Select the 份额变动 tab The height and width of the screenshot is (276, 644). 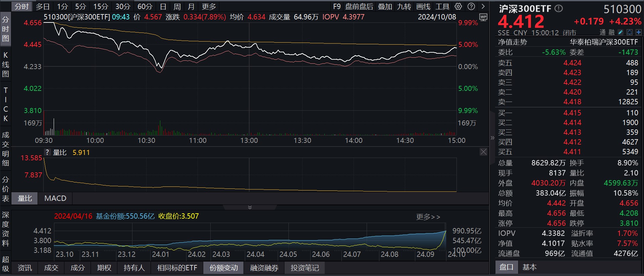point(224,268)
